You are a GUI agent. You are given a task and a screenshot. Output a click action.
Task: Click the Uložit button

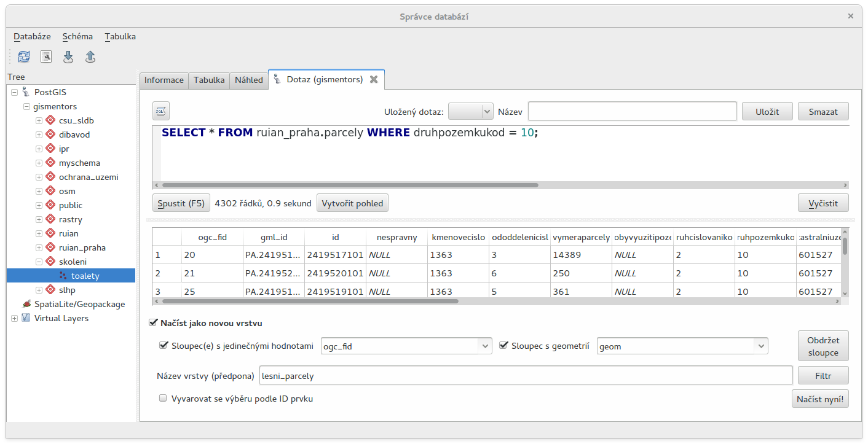767,111
